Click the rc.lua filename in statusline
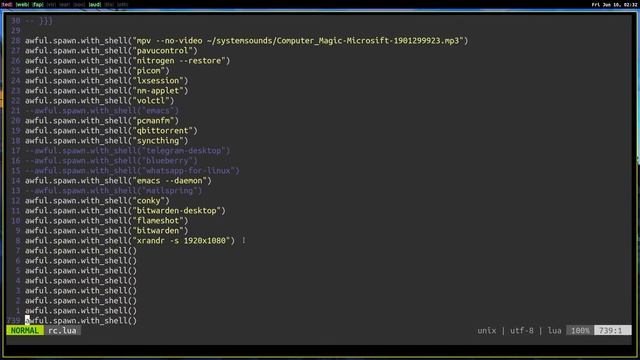Screen dimensions: 640x360 (62, 331)
